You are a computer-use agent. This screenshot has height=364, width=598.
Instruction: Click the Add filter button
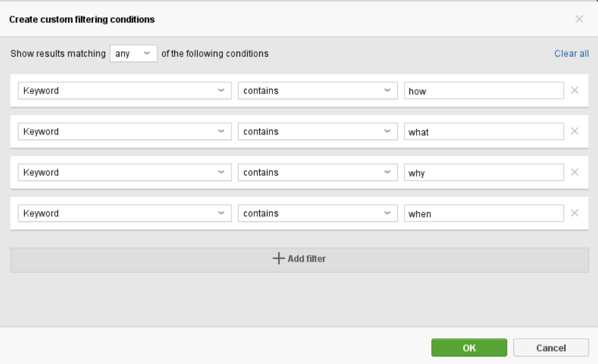click(299, 260)
